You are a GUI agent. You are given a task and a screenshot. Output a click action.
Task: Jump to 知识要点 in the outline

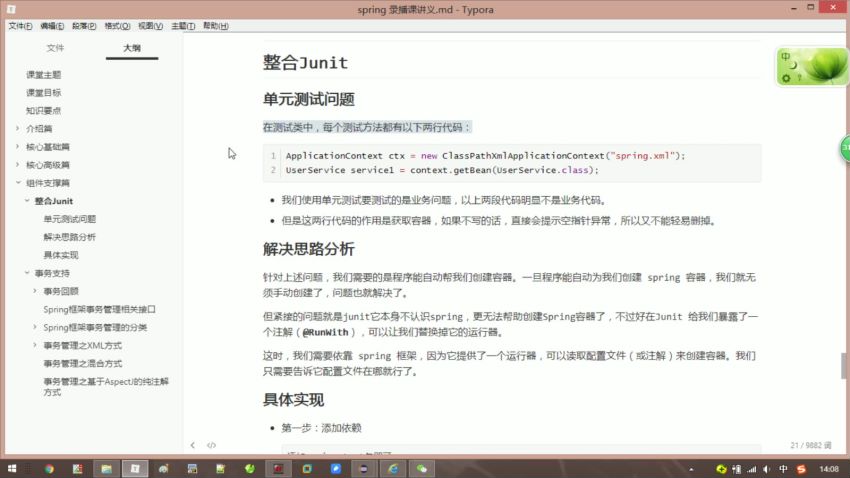tap(44, 111)
